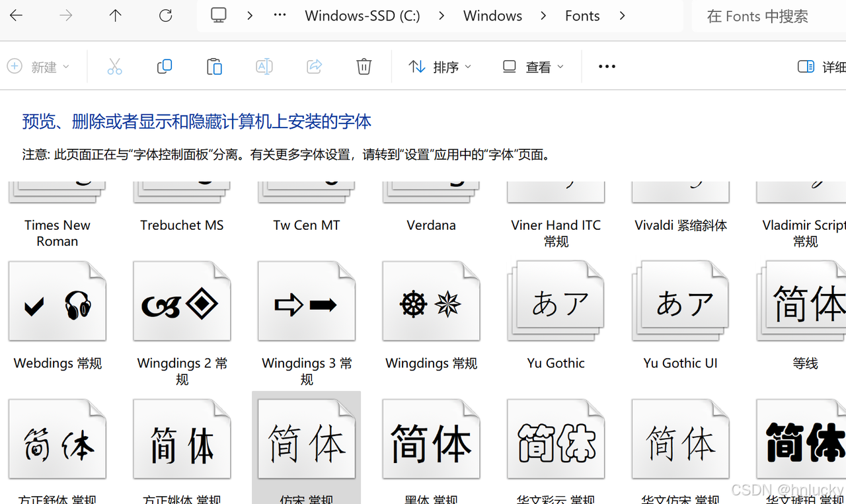The image size is (846, 504).
Task: Click the This PC monitor icon
Action: point(219,15)
